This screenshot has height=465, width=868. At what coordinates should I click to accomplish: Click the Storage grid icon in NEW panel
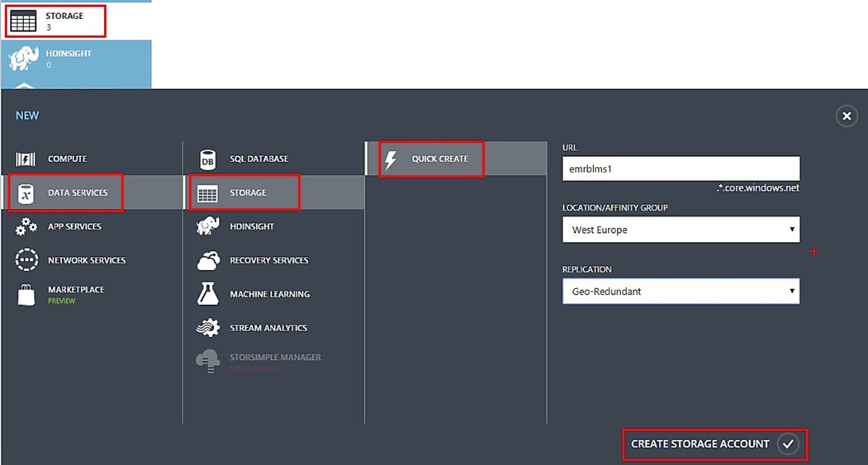(x=207, y=193)
